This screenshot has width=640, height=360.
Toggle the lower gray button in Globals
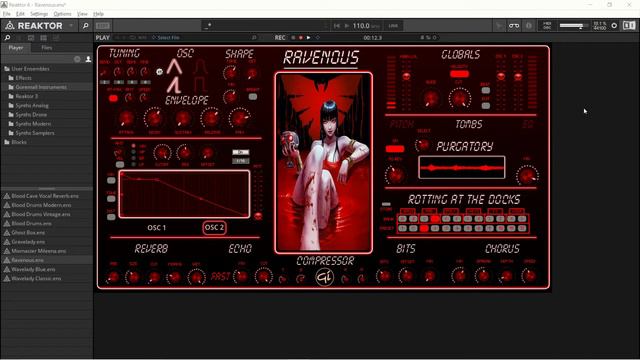(x=486, y=106)
